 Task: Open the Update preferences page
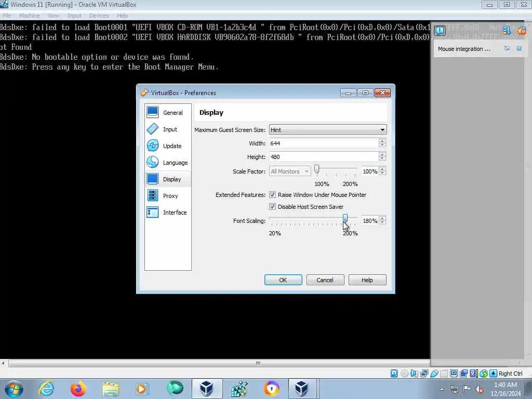[x=168, y=145]
